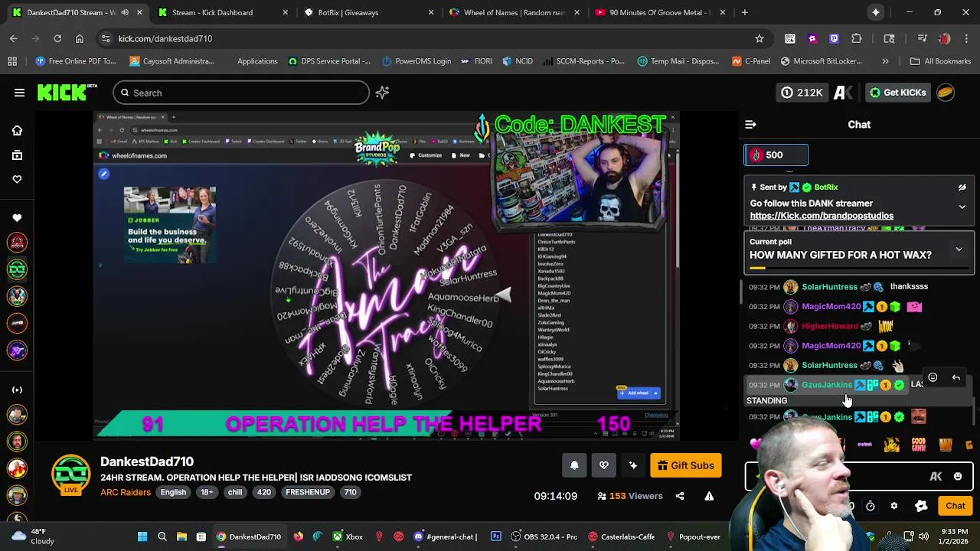Share the stream via share icon
The height and width of the screenshot is (551, 980).
(x=680, y=497)
